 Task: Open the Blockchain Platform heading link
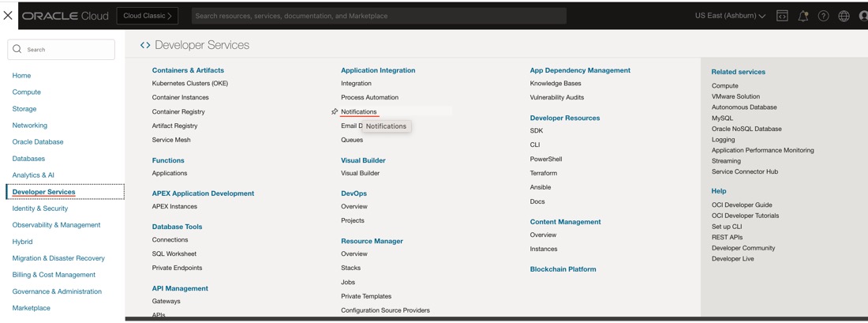[x=563, y=269]
